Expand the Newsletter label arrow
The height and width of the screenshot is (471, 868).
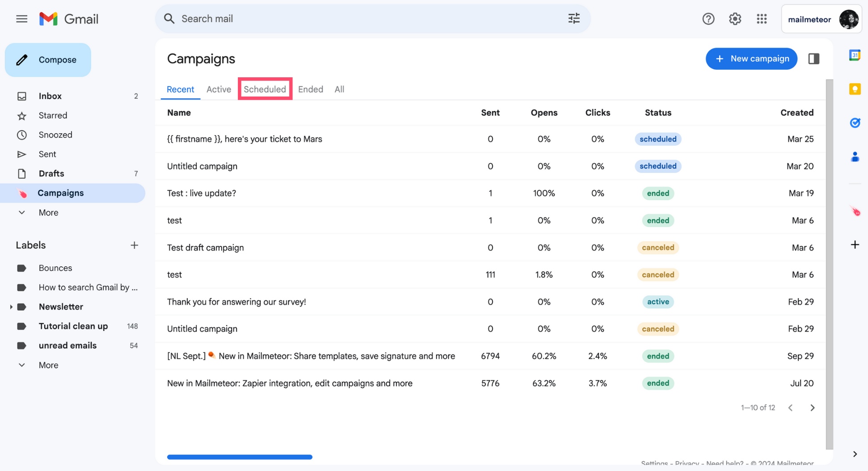(x=11, y=307)
